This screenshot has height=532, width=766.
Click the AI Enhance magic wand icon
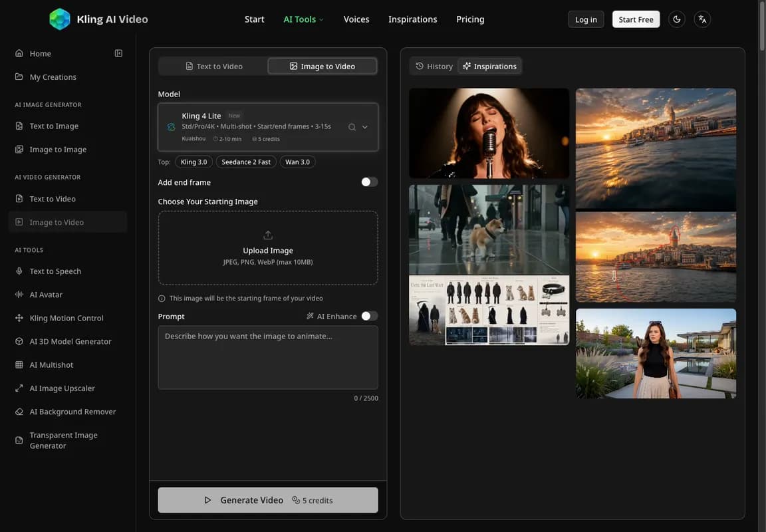pyautogui.click(x=310, y=316)
